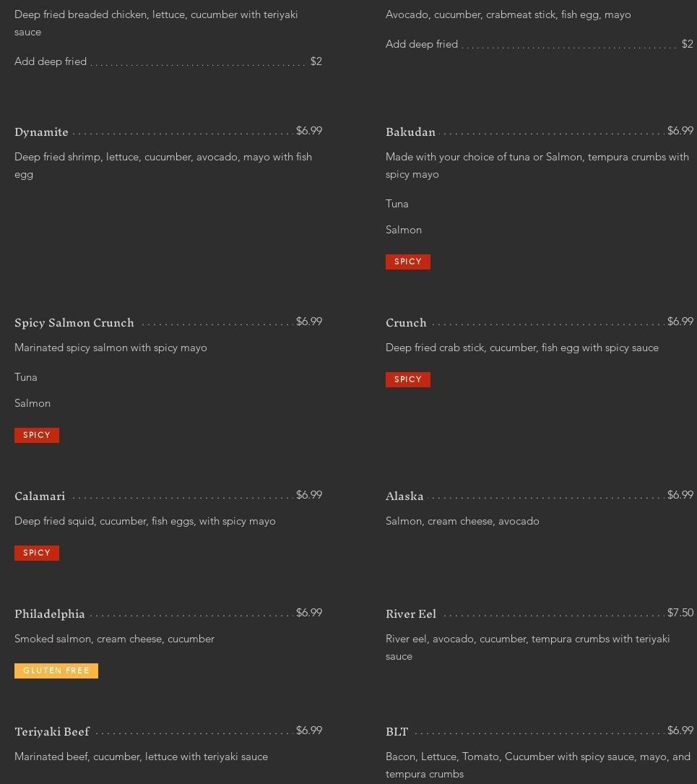Image resolution: width=697 pixels, height=784 pixels.
Task: Select the Calamari roll title
Action: tap(40, 496)
